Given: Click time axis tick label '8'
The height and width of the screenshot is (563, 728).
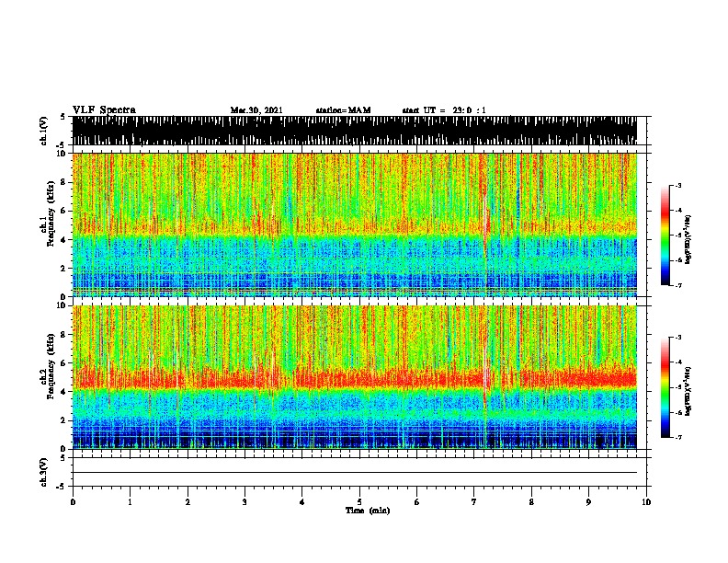Looking at the screenshot, I should click(531, 502).
